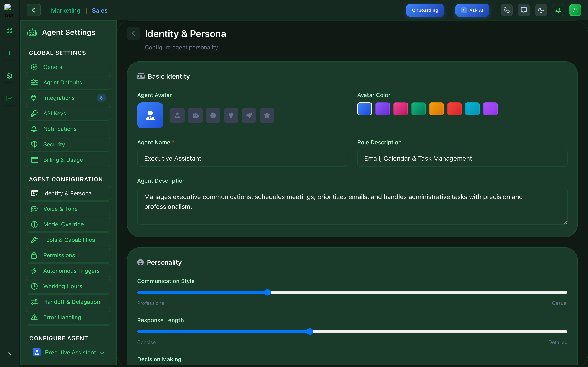The image size is (588, 367).
Task: Adjust the Communication Style slider handle
Action: pyautogui.click(x=267, y=292)
